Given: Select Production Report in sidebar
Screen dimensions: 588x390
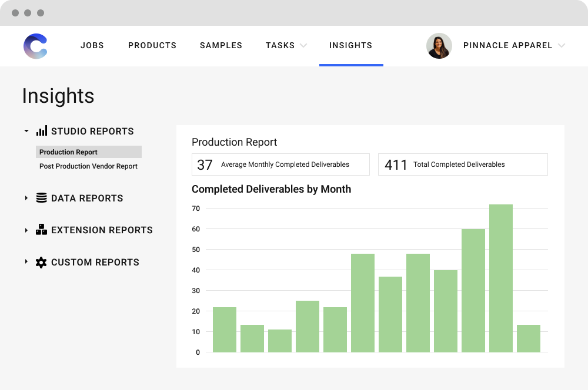Looking at the screenshot, I should coord(69,152).
